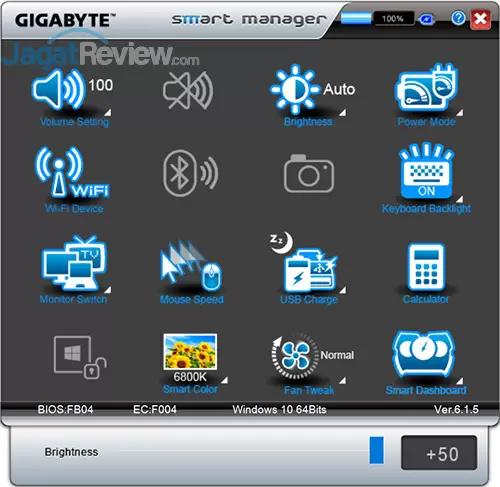The image size is (500, 487).
Task: Click the Volume Setting label
Action: (x=74, y=122)
